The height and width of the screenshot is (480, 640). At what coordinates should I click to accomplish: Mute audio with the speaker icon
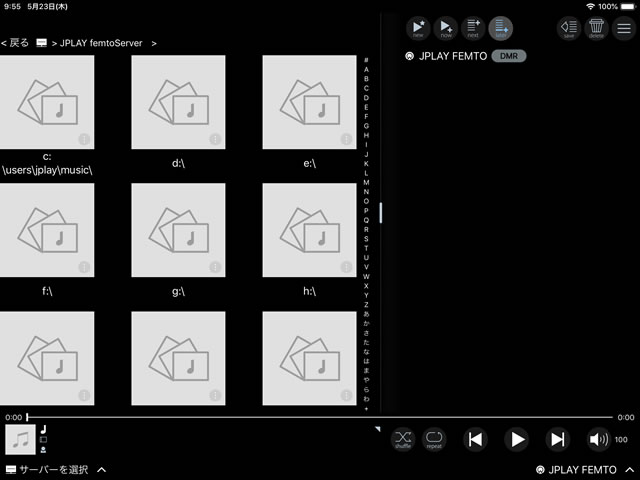pos(598,439)
